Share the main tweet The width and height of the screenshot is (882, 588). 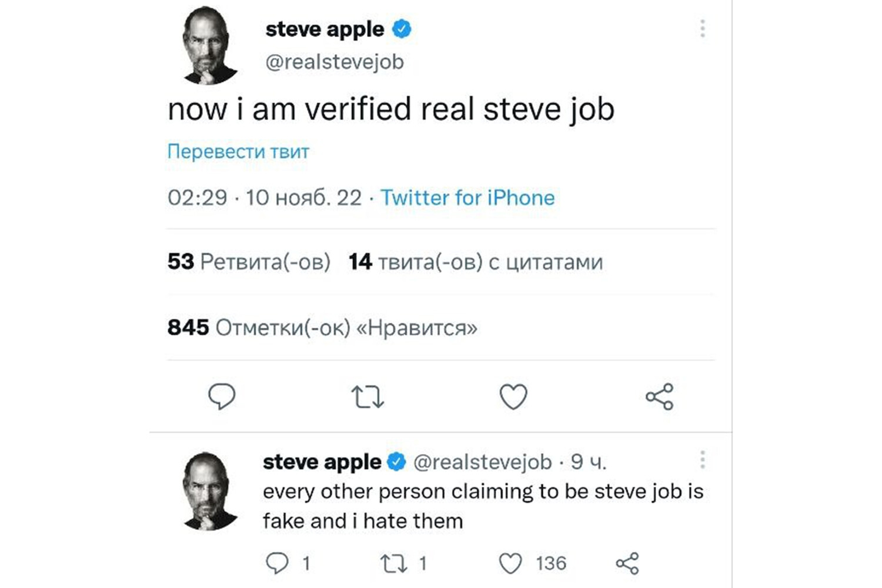(659, 397)
